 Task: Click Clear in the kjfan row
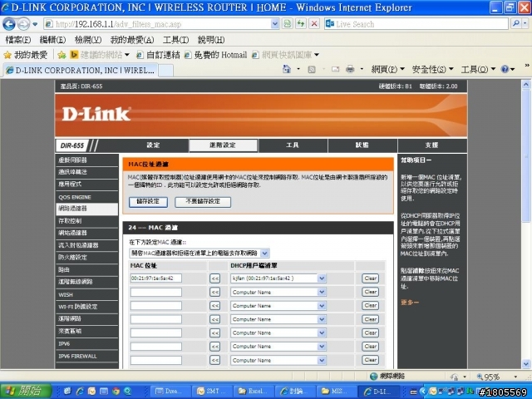pyautogui.click(x=370, y=278)
